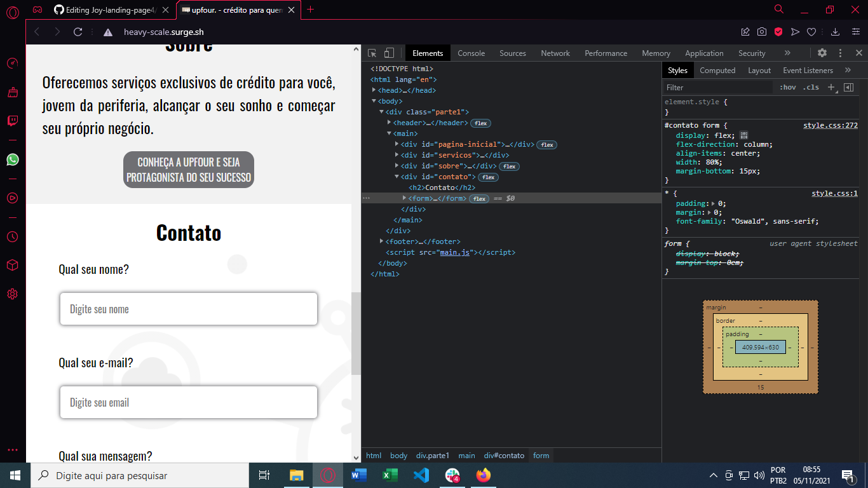Click the Digite seu email input
The height and width of the screenshot is (488, 868).
click(x=189, y=402)
